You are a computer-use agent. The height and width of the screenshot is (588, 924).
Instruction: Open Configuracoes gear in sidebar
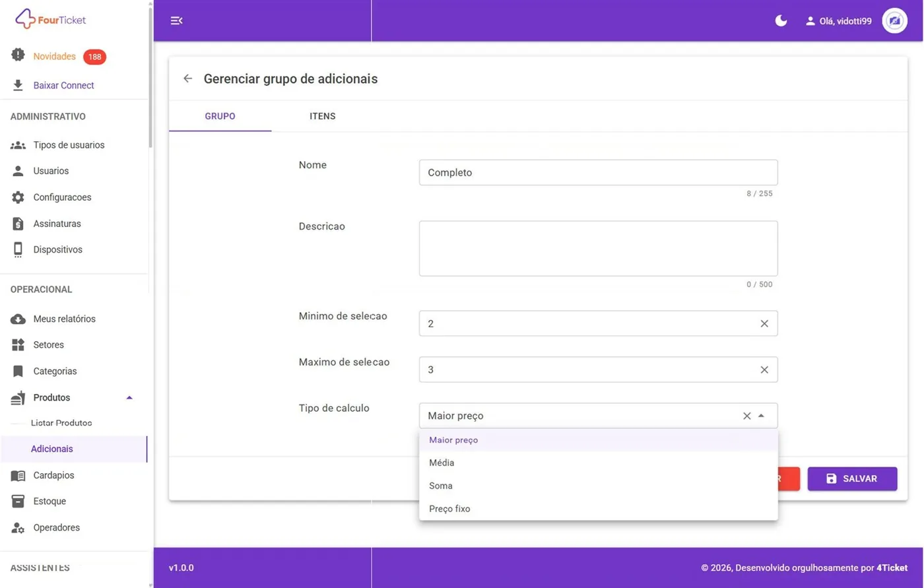point(62,197)
